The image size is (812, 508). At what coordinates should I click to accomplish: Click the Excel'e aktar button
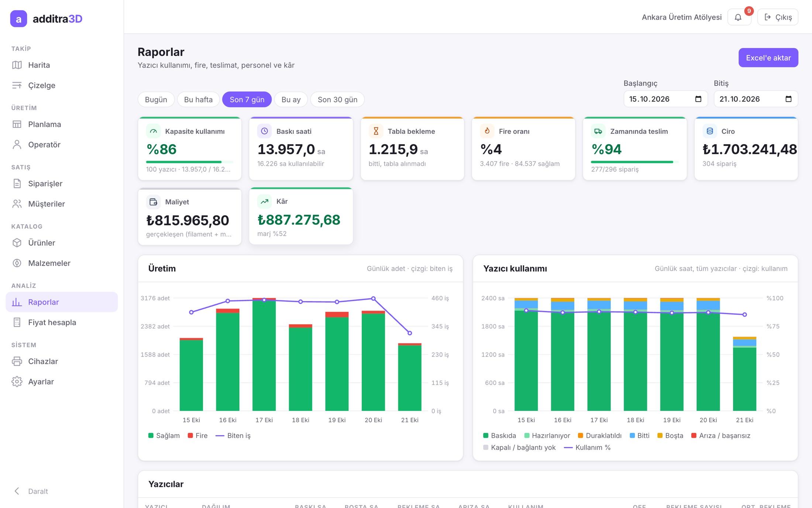pyautogui.click(x=768, y=58)
